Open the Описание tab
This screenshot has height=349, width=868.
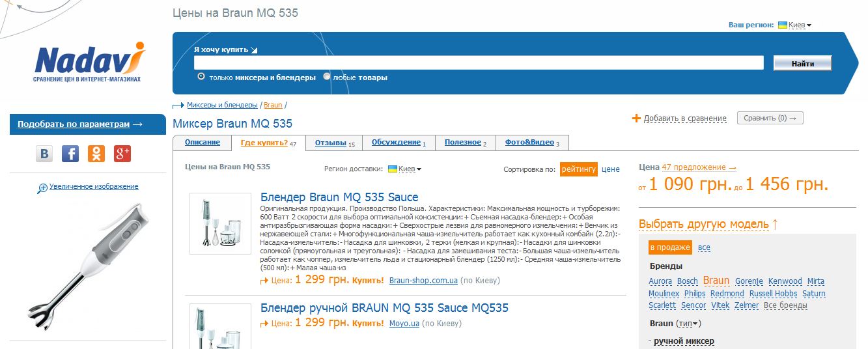(202, 143)
